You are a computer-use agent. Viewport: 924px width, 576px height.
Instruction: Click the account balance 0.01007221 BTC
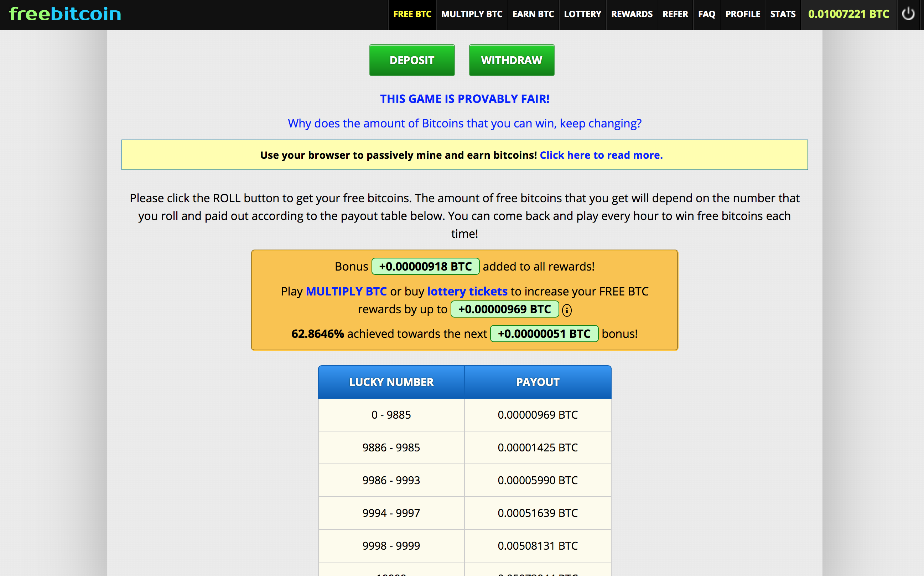click(848, 14)
